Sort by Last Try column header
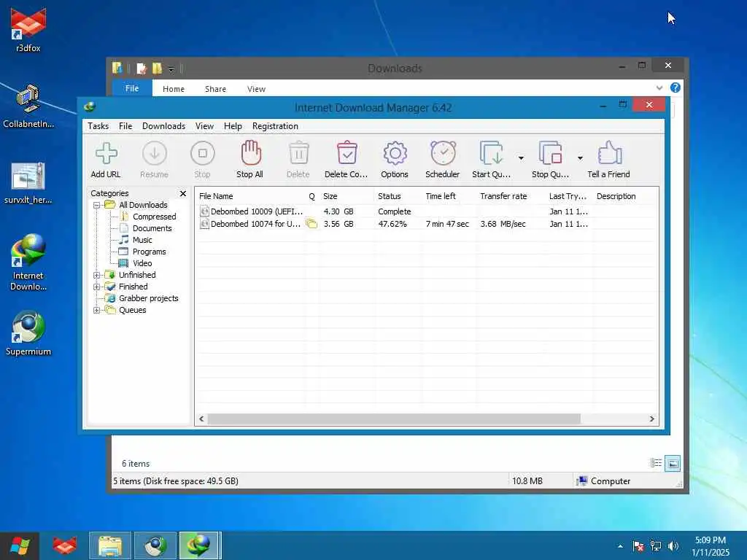The width and height of the screenshot is (747, 560). click(x=569, y=196)
